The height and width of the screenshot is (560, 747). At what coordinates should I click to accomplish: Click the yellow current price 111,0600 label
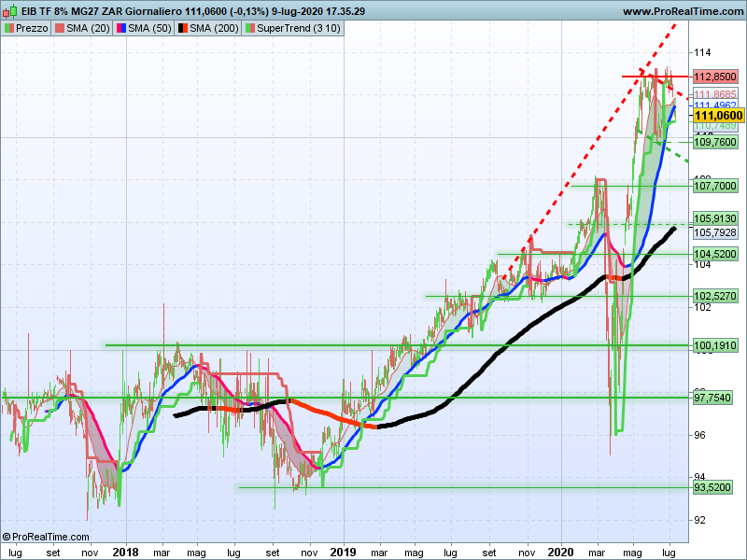point(716,115)
